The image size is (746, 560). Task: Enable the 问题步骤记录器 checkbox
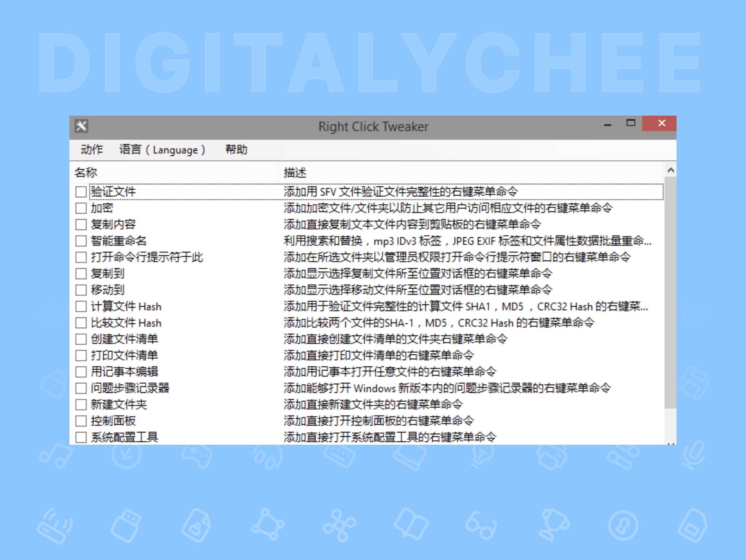point(81,388)
